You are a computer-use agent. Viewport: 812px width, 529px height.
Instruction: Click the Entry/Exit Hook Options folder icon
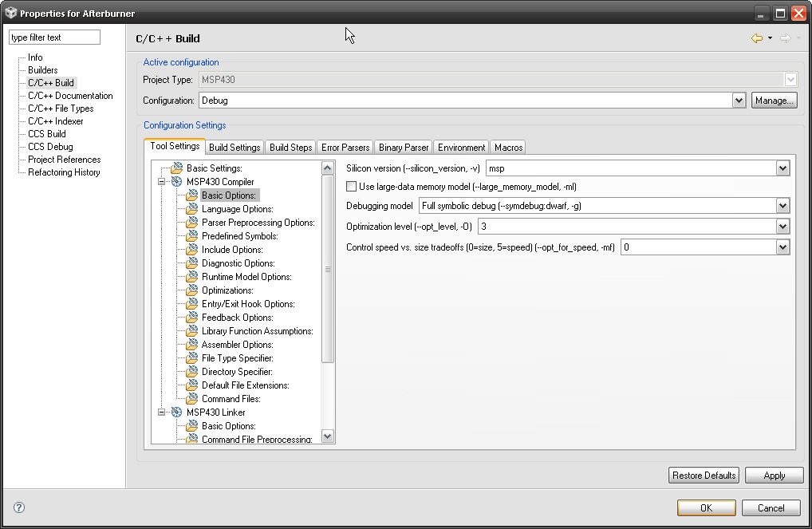(191, 303)
